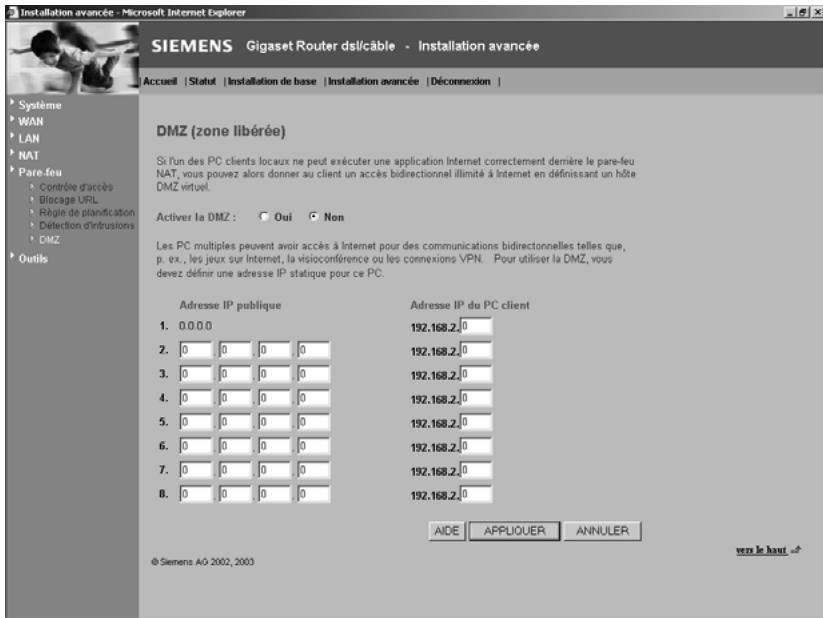823x618 pixels.
Task: Click third public IP octet in row 5
Action: click(x=275, y=422)
